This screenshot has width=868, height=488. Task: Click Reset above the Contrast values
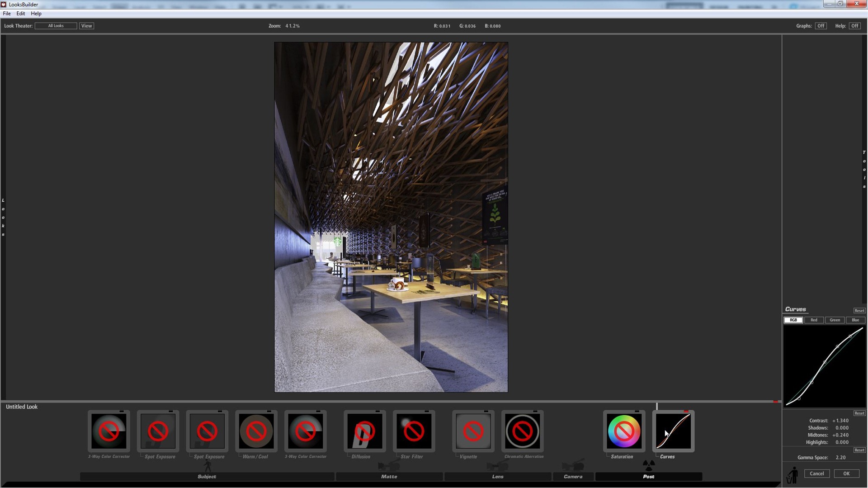(859, 413)
